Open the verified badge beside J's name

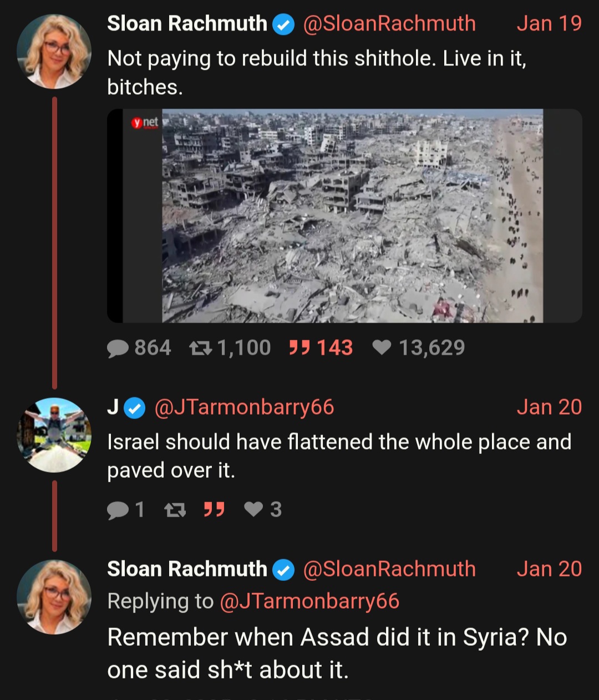point(134,408)
